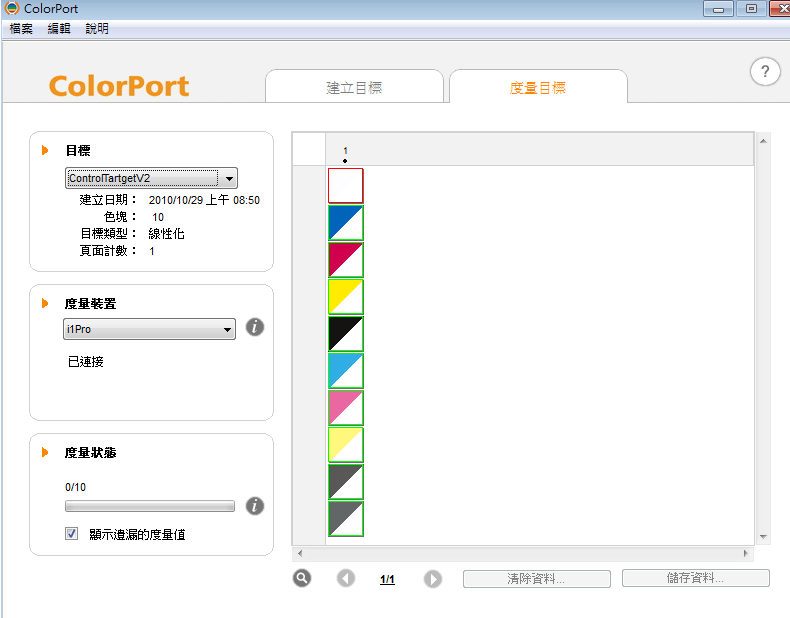The height and width of the screenshot is (618, 790).
Task: Go to next page arrow
Action: 433,579
